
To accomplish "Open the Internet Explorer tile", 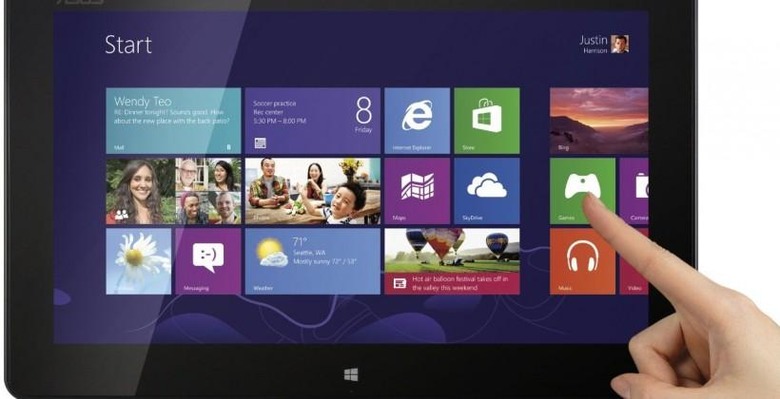I will click(417, 121).
